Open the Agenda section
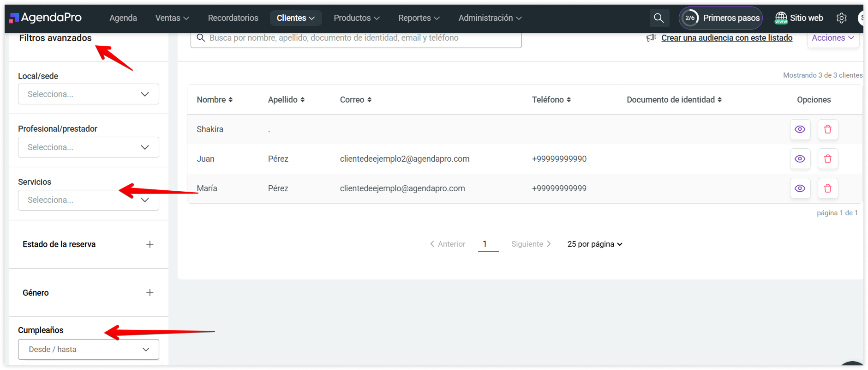This screenshot has height=370, width=868. tap(123, 18)
